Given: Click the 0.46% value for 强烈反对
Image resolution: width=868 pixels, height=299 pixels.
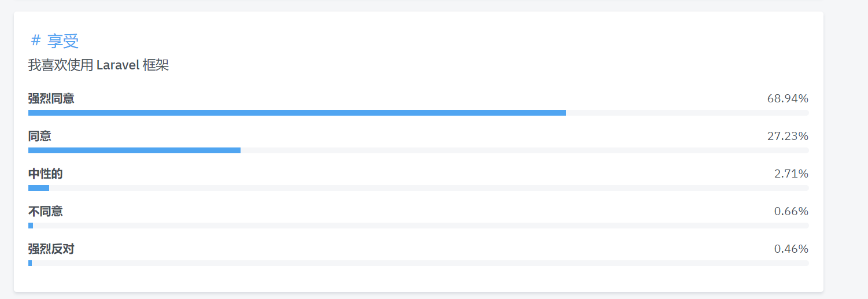Looking at the screenshot, I should [791, 249].
